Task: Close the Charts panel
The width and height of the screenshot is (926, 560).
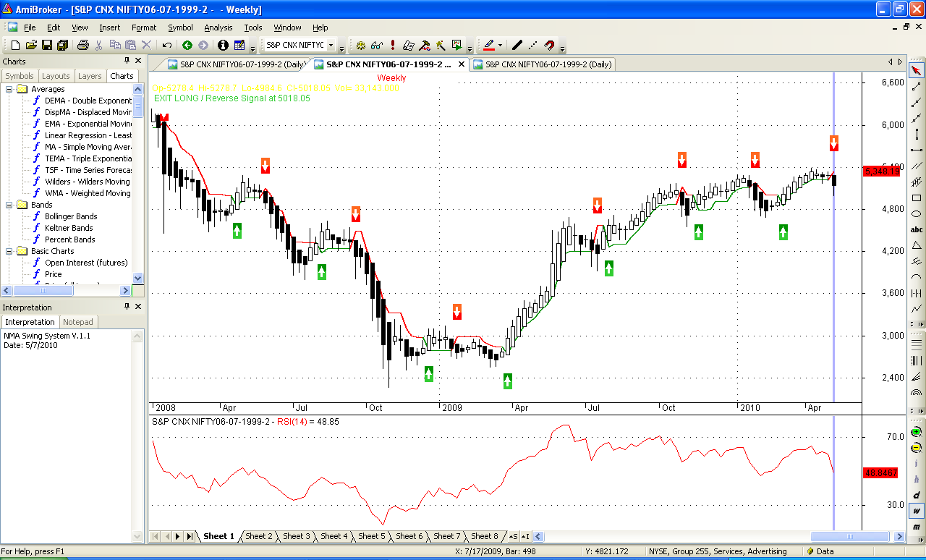Action: 138,61
